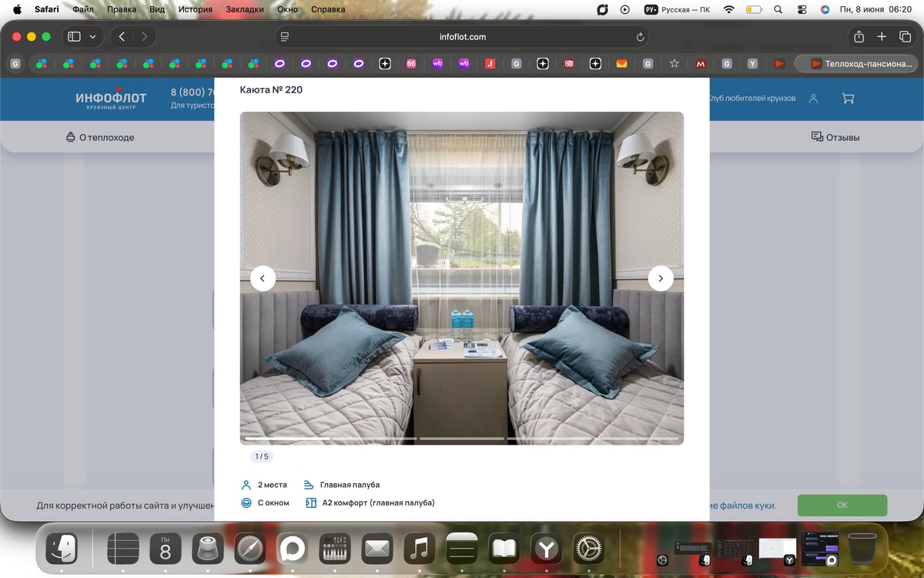Open the Wi-Fi status menu

pyautogui.click(x=728, y=9)
